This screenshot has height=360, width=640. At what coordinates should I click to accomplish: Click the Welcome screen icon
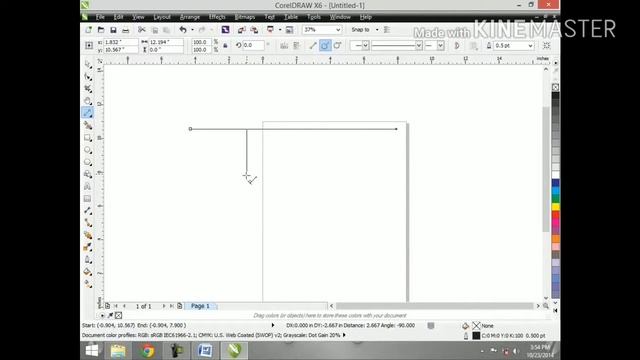pyautogui.click(x=289, y=30)
